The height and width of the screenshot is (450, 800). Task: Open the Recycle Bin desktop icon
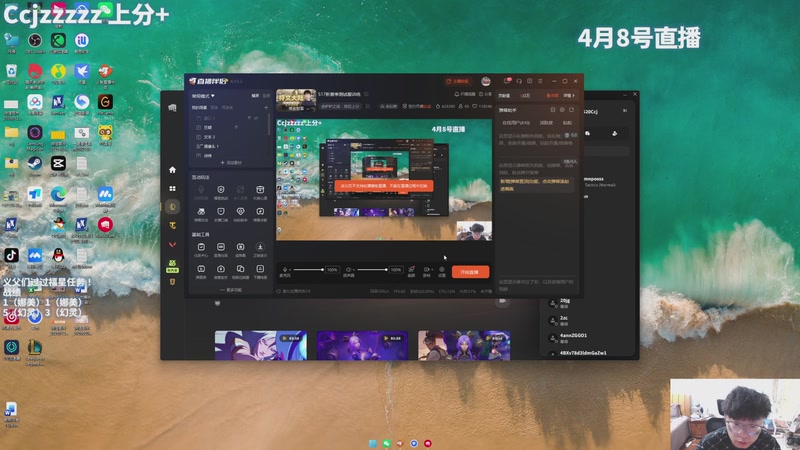click(x=11, y=74)
